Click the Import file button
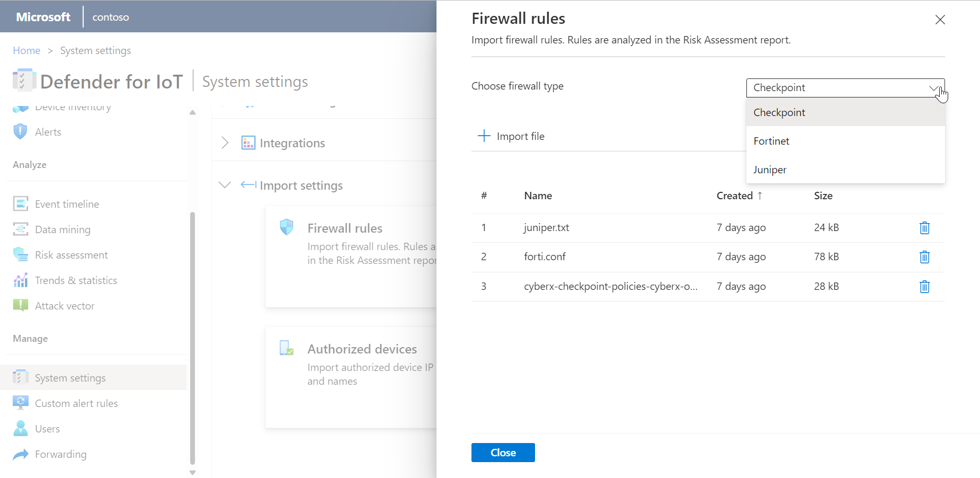 point(511,136)
